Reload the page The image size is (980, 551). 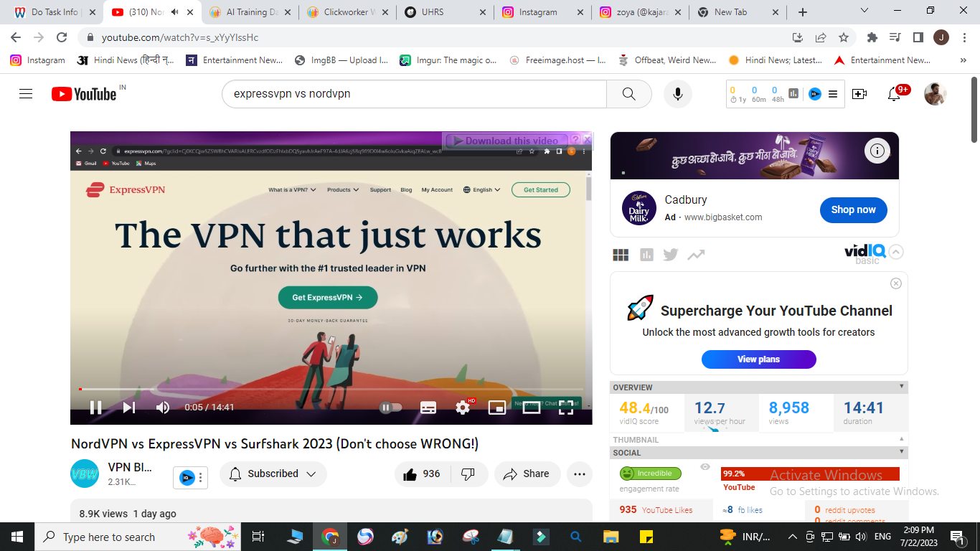62,37
